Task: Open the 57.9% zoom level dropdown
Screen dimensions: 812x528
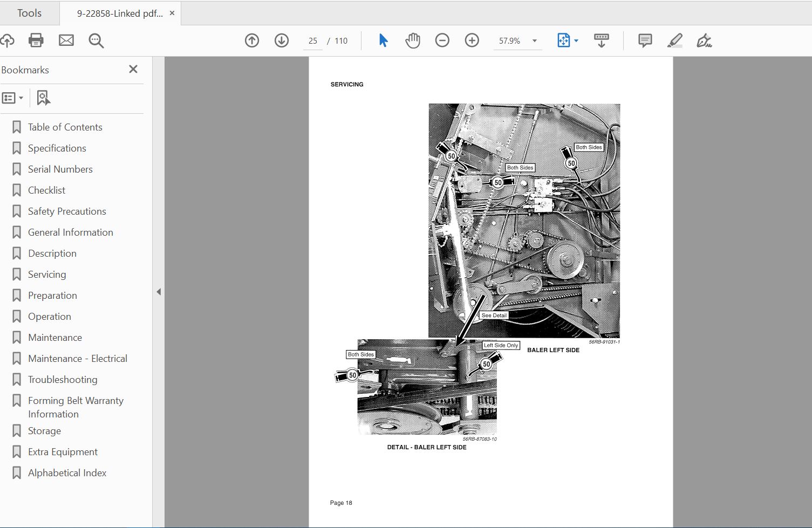Action: tap(535, 41)
